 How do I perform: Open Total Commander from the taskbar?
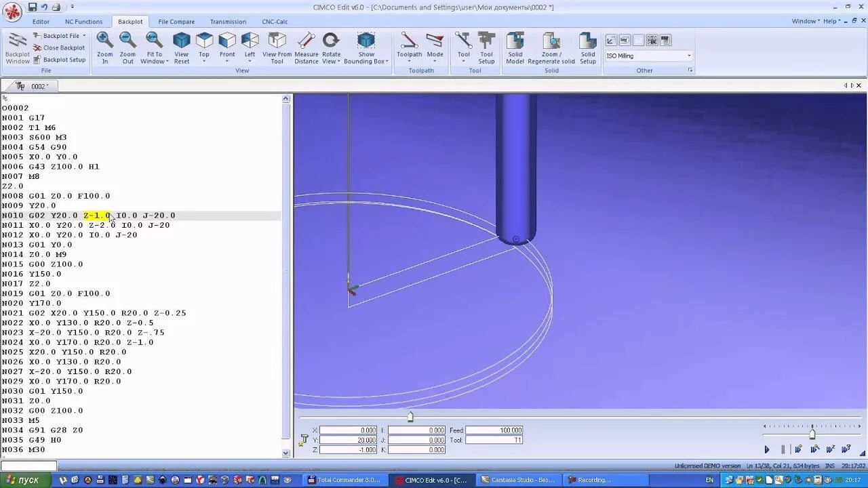[x=344, y=480]
